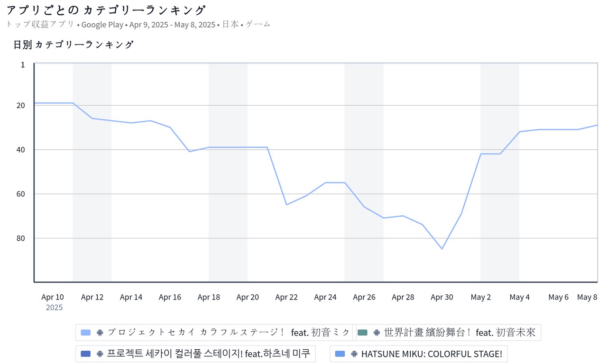
Task: Click the Apr 10 x-axis date label
Action: pos(52,297)
